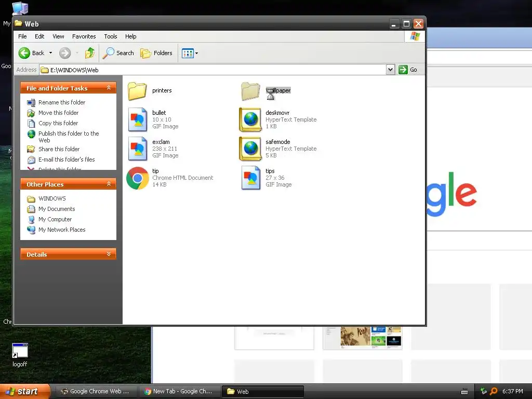Click the system tray magnifier icon
The image size is (532, 399).
(x=494, y=391)
